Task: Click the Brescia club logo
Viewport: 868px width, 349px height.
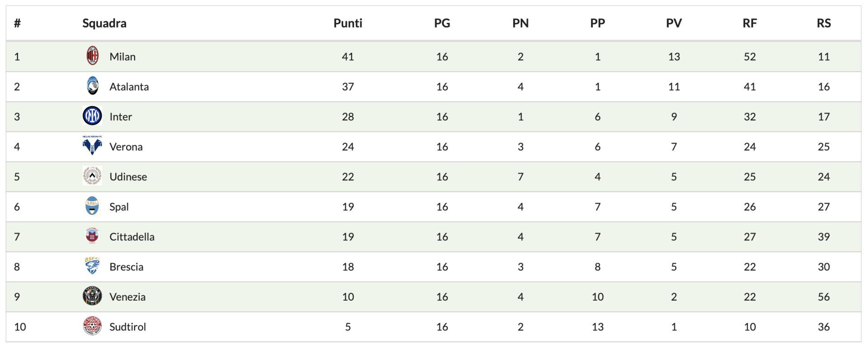Action: 92,266
